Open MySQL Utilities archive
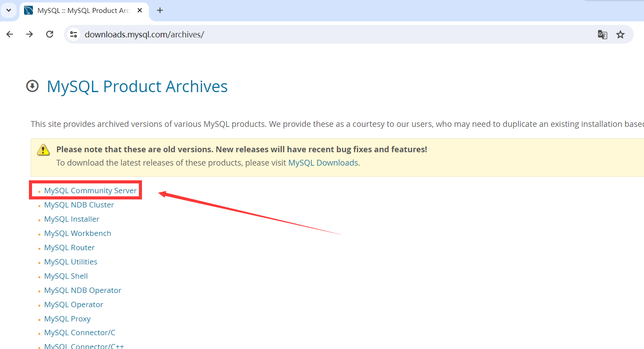This screenshot has width=644, height=349. coord(71,262)
